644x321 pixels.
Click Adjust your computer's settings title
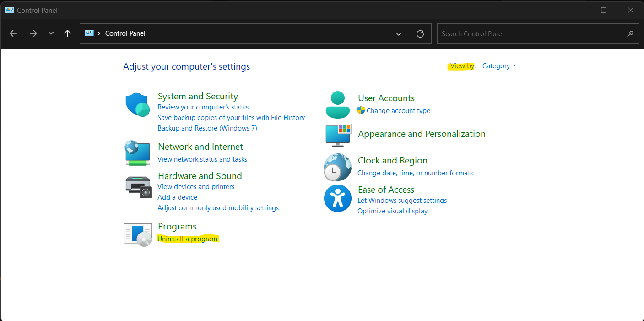(x=187, y=66)
